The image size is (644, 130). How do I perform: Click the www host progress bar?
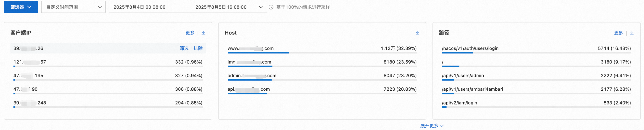(x=322, y=53)
